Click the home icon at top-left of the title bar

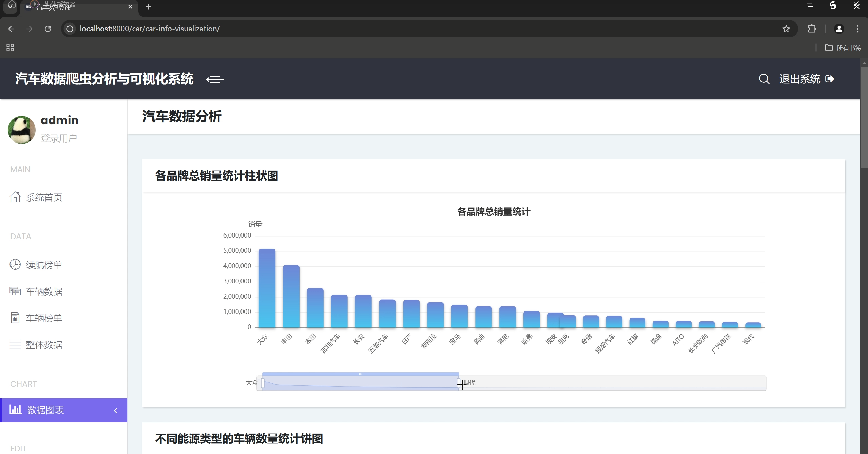(12, 5)
